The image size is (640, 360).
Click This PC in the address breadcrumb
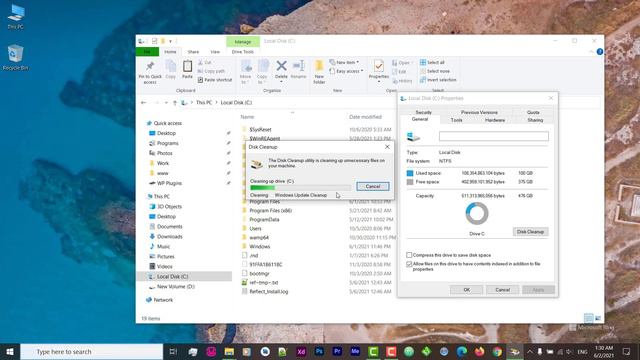(204, 103)
